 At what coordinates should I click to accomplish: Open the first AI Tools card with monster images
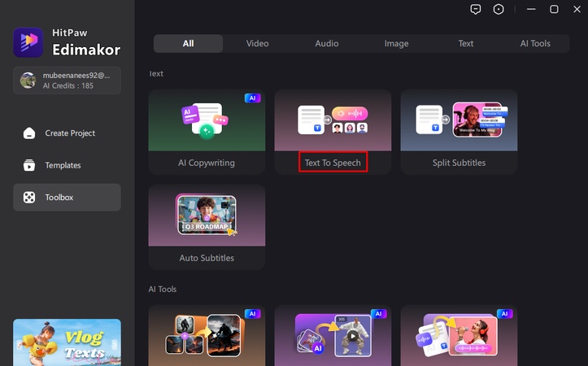coord(207,336)
